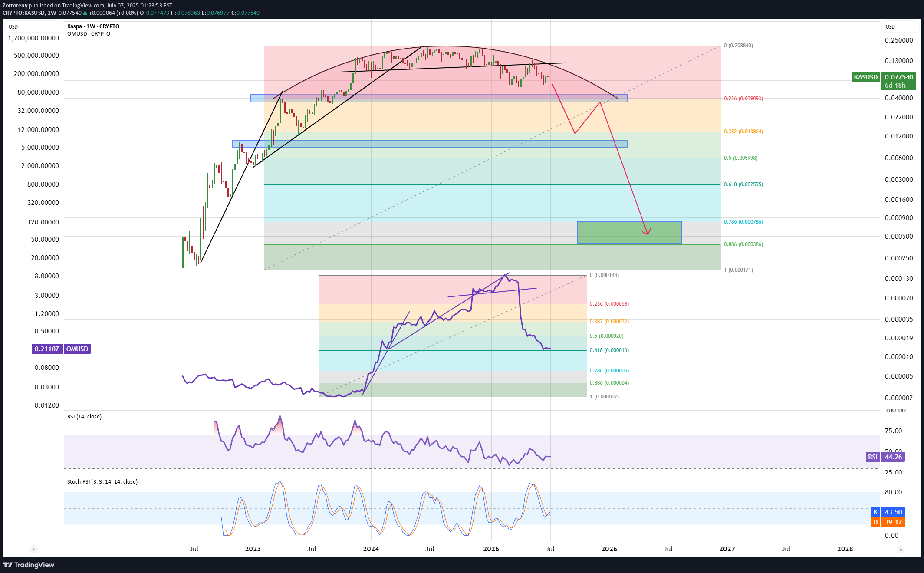Click the OMUSD Fibonacci '0.886 (0.000004)' label
Viewport: 924px width, 573px height.
609,383
